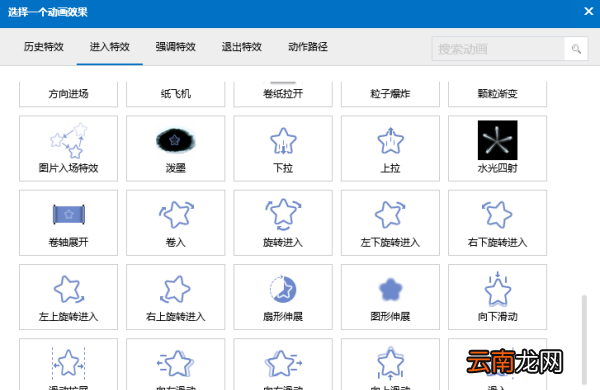Click the vertical scrollbar thumb
Image resolution: width=600 pixels, height=390 pixels.
pos(584,339)
